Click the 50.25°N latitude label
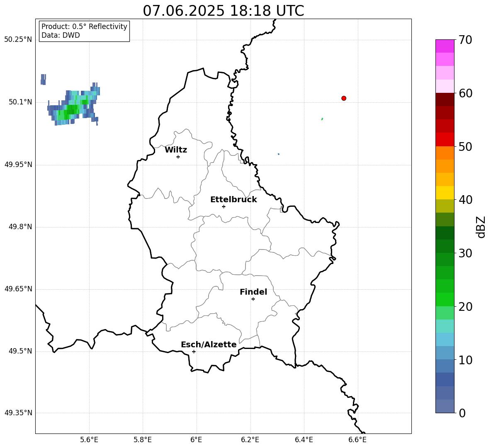The height and width of the screenshot is (448, 491). 18,40
